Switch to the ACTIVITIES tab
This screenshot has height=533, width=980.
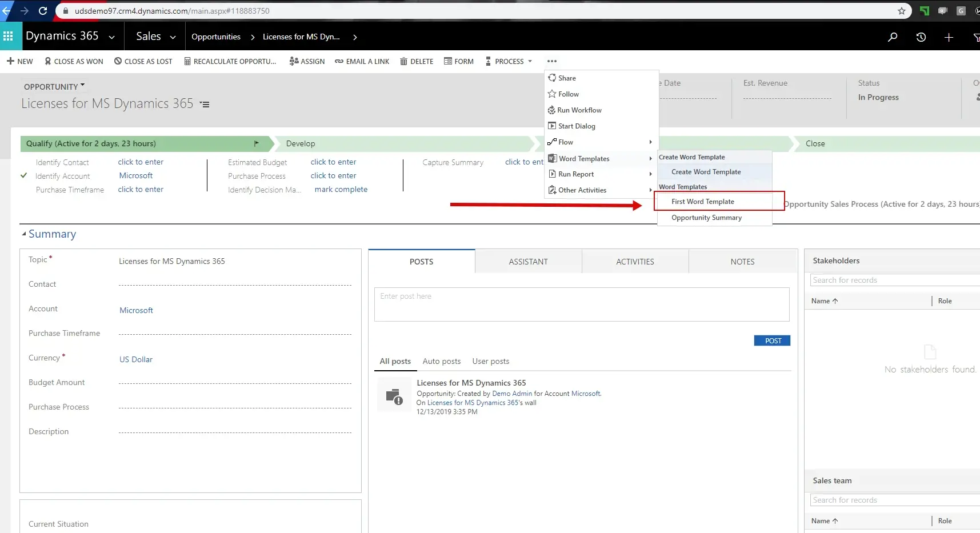(635, 262)
